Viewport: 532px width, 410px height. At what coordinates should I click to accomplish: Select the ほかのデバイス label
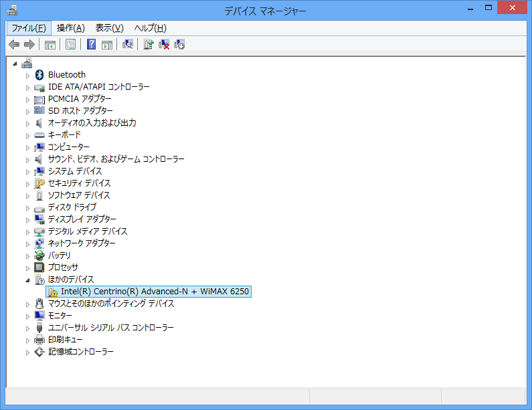(x=71, y=280)
